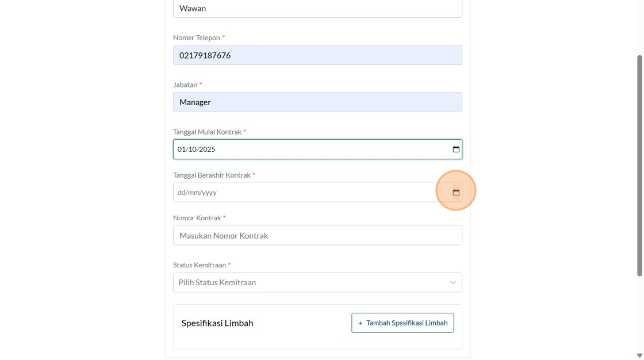Click the dd segment of Tanggal Berakhir Kontrak
This screenshot has width=644, height=360.
182,193
